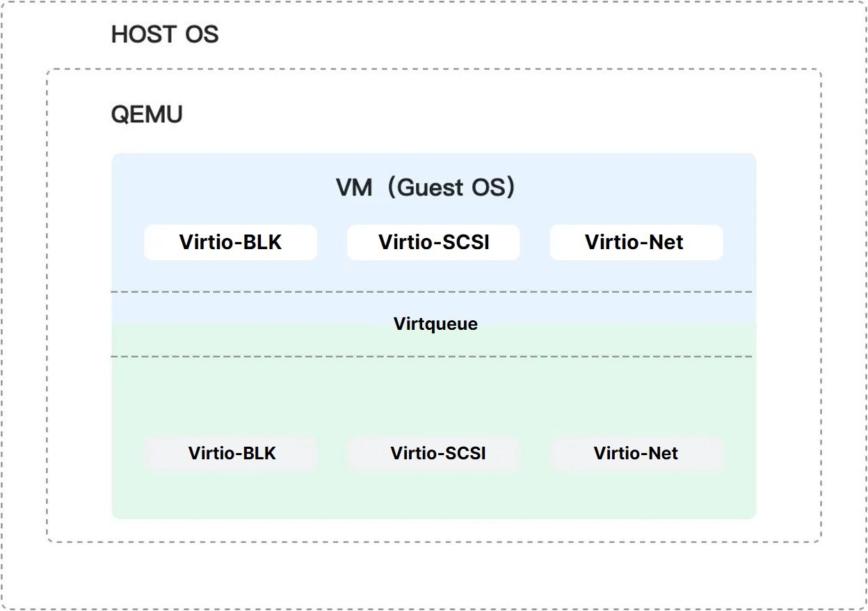Click the HOST OS label

[165, 34]
